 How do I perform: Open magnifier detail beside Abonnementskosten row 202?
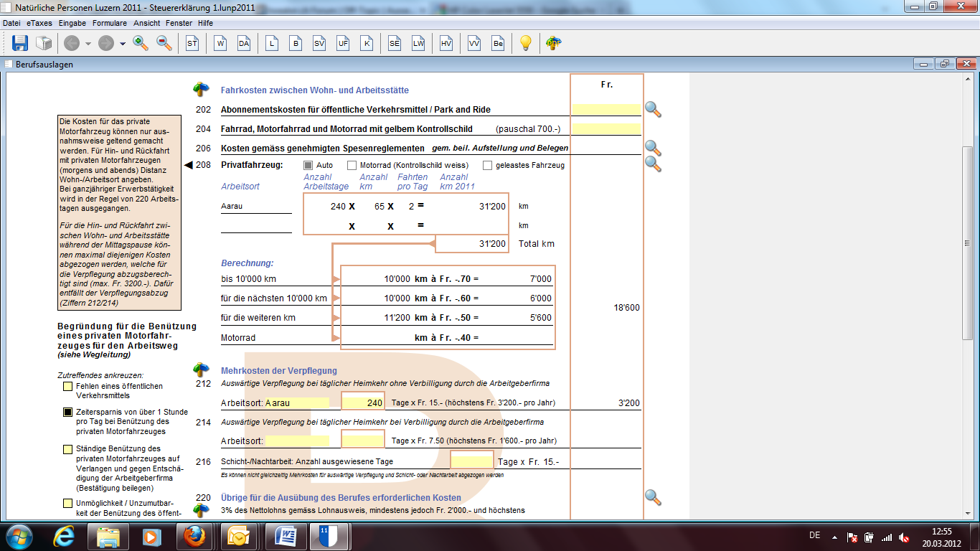(x=652, y=110)
